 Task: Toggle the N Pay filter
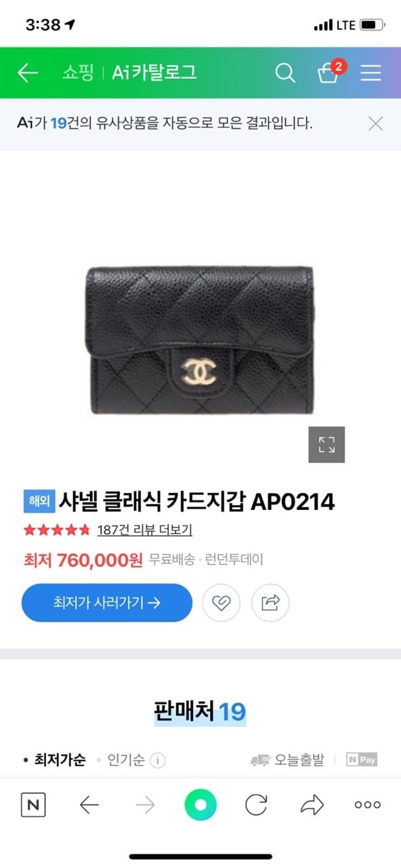pos(362,760)
